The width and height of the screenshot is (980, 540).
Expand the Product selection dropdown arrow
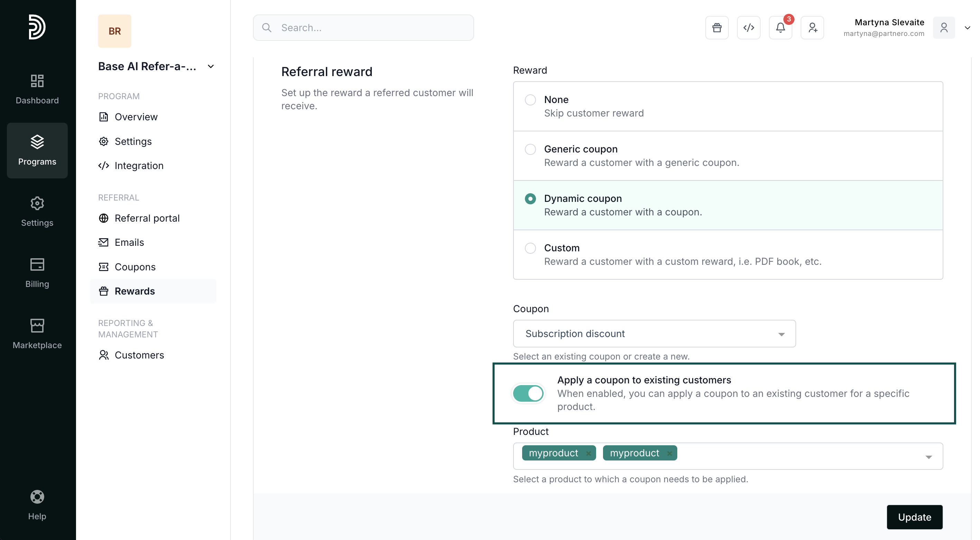928,457
